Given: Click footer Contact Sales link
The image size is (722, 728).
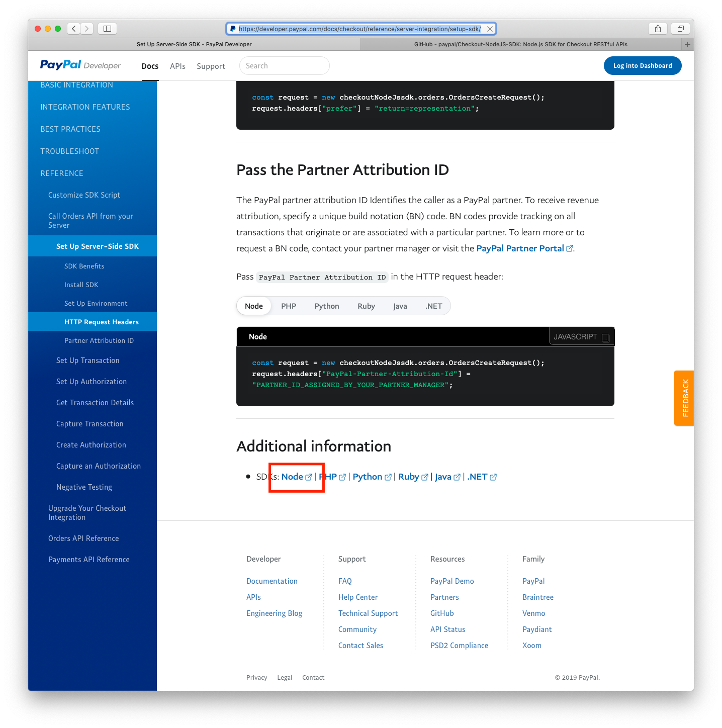Looking at the screenshot, I should [360, 646].
